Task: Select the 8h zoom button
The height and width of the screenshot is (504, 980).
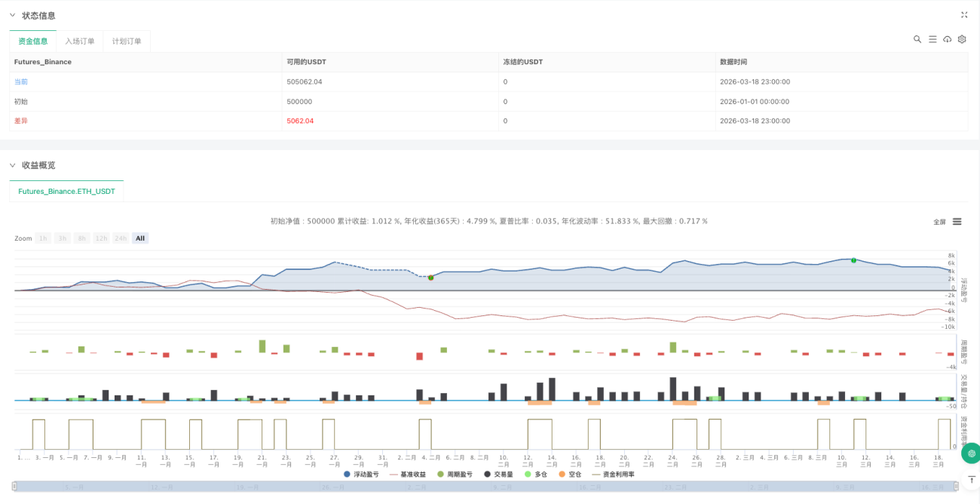Action: 82,238
